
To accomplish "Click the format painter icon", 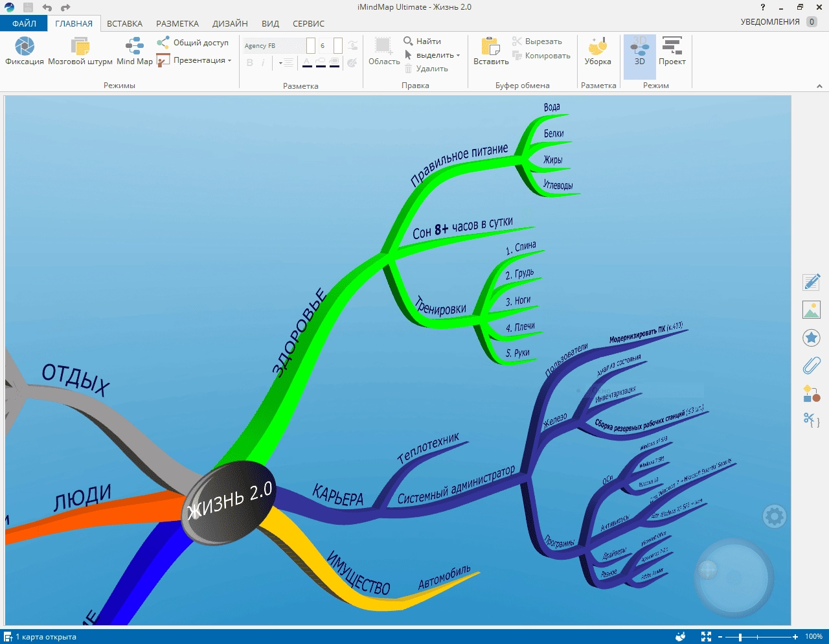I will [x=352, y=63].
